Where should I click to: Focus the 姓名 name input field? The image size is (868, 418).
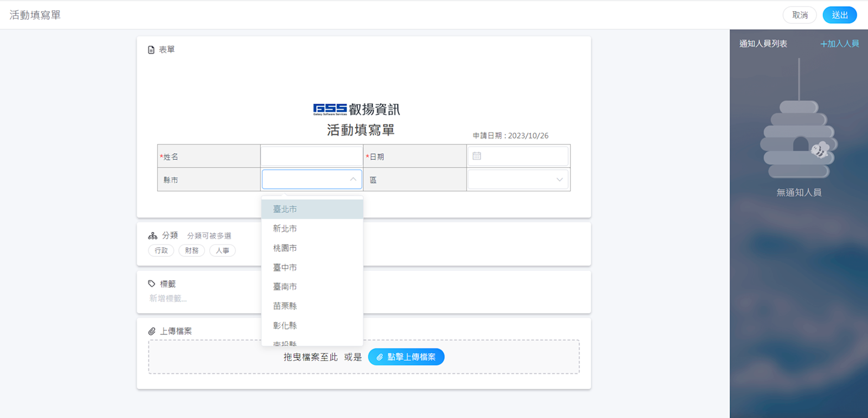point(311,156)
